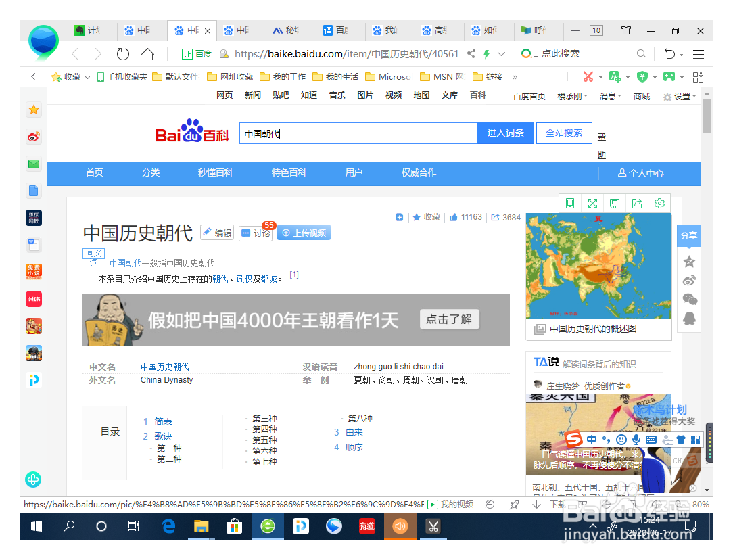
Task: Open the browser main menu hamburger icon
Action: coord(699,54)
